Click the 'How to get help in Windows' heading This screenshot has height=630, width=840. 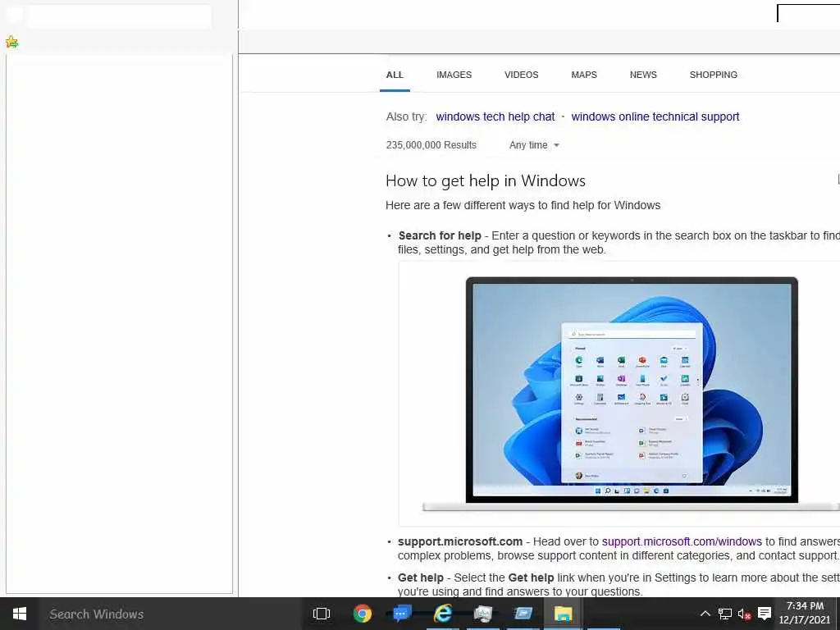tap(486, 181)
